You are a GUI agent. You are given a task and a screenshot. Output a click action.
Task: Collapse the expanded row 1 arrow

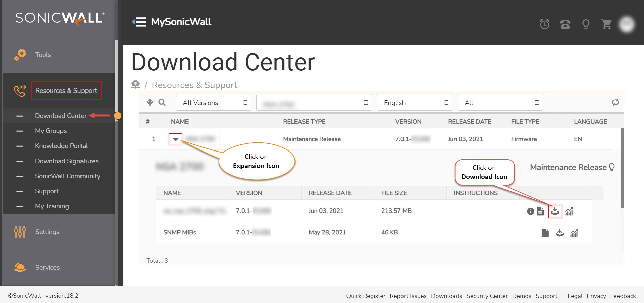click(x=175, y=139)
